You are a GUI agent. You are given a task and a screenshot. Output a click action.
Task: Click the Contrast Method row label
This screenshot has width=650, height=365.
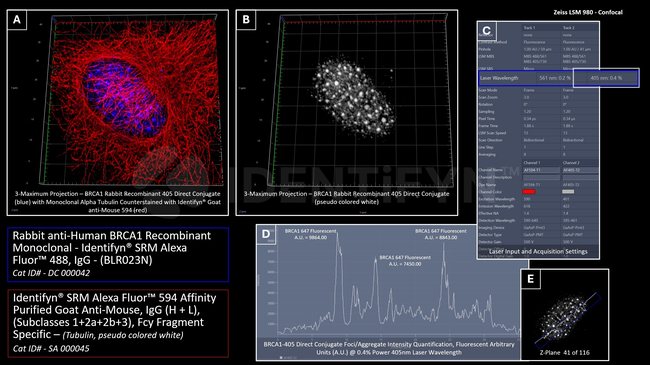[x=493, y=42]
